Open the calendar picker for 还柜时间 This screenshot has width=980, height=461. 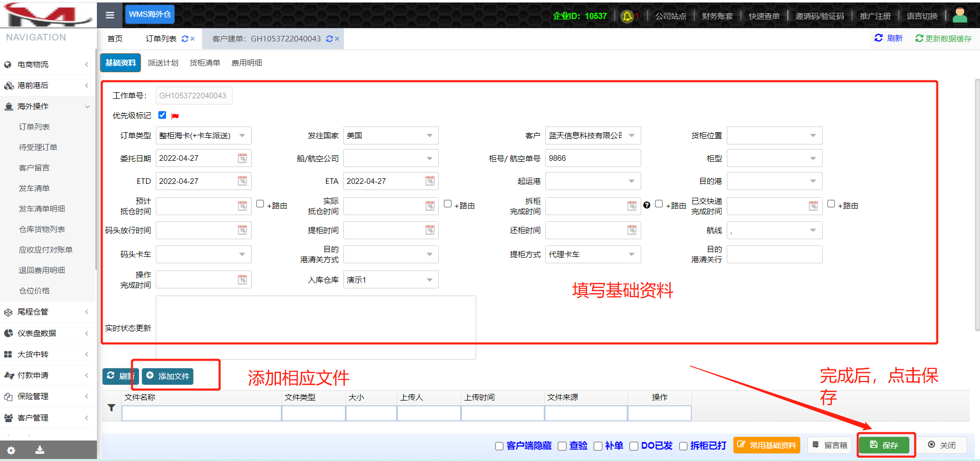click(x=632, y=230)
